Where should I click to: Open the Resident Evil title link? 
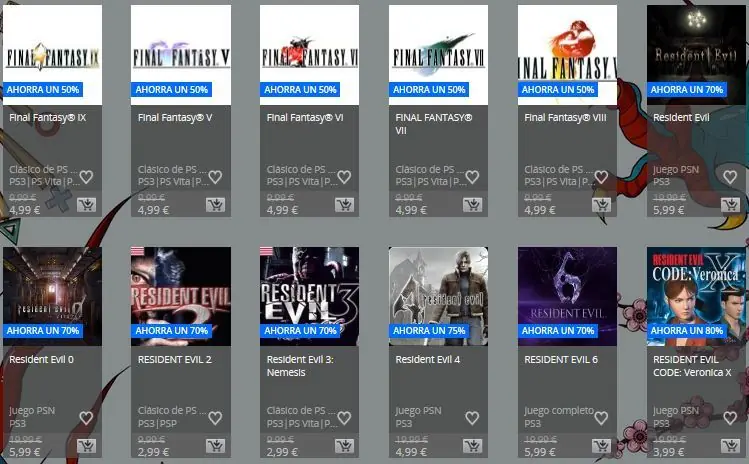pyautogui.click(x=681, y=118)
